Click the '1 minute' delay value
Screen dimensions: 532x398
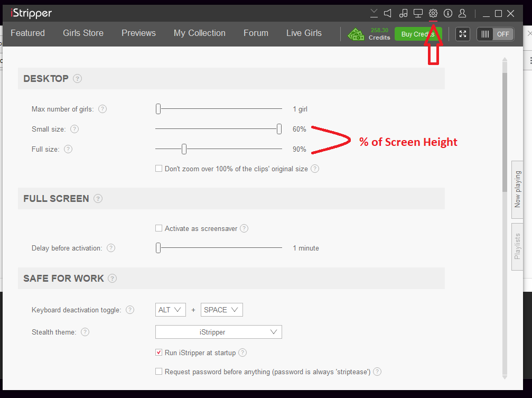(x=306, y=248)
